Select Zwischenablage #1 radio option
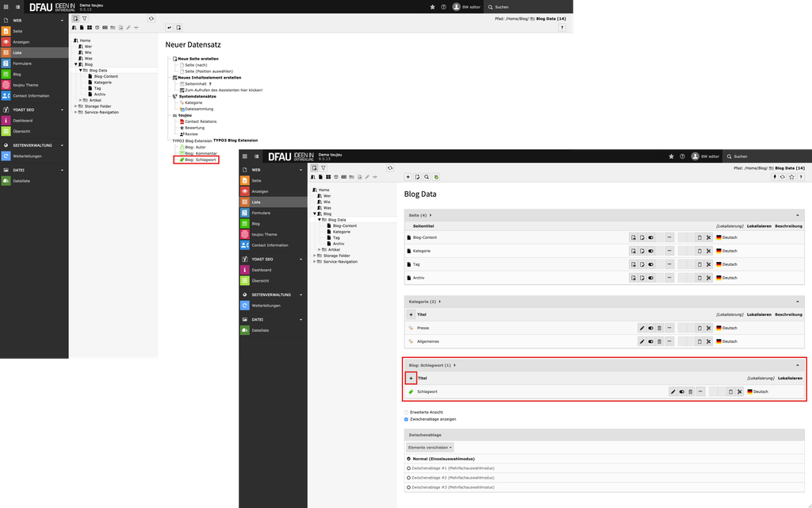Screen dimensions: 812x508 click(x=408, y=468)
